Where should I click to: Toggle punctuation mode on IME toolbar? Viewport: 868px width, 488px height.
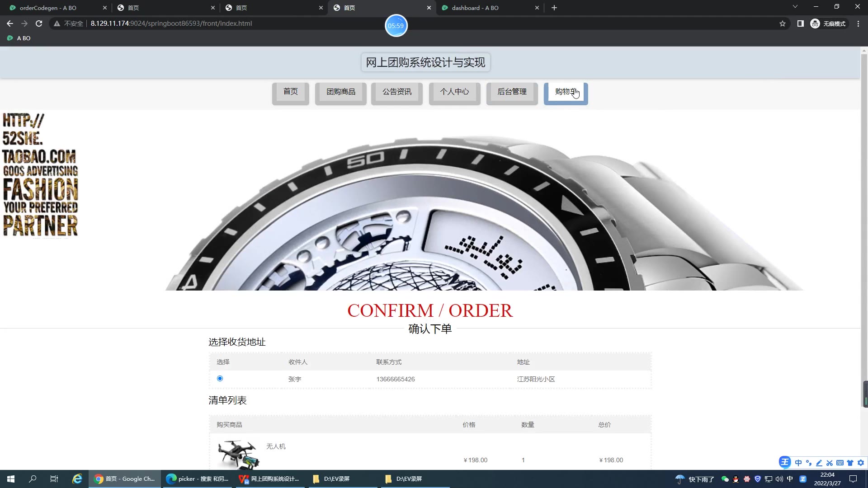pyautogui.click(x=809, y=463)
